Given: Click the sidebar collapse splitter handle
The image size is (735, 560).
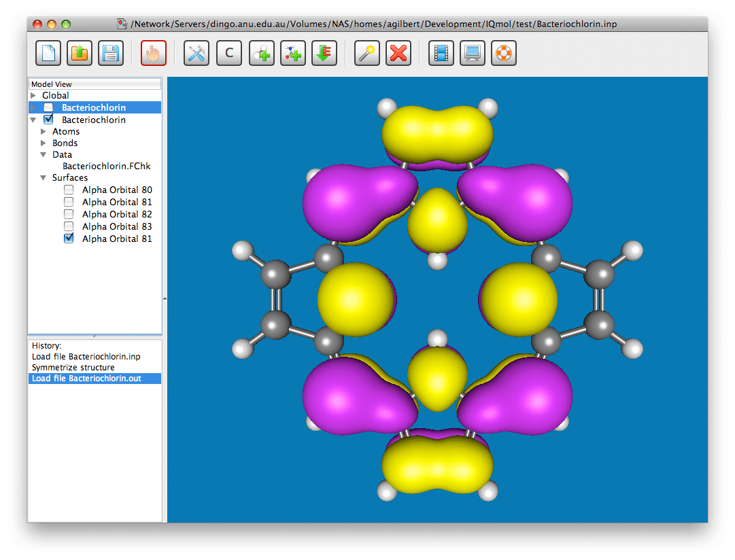Looking at the screenshot, I should tap(165, 299).
